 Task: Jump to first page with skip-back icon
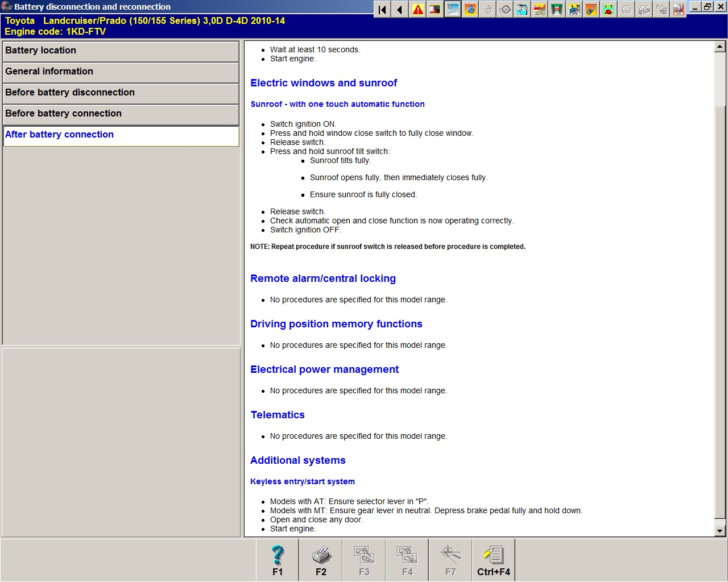[382, 10]
